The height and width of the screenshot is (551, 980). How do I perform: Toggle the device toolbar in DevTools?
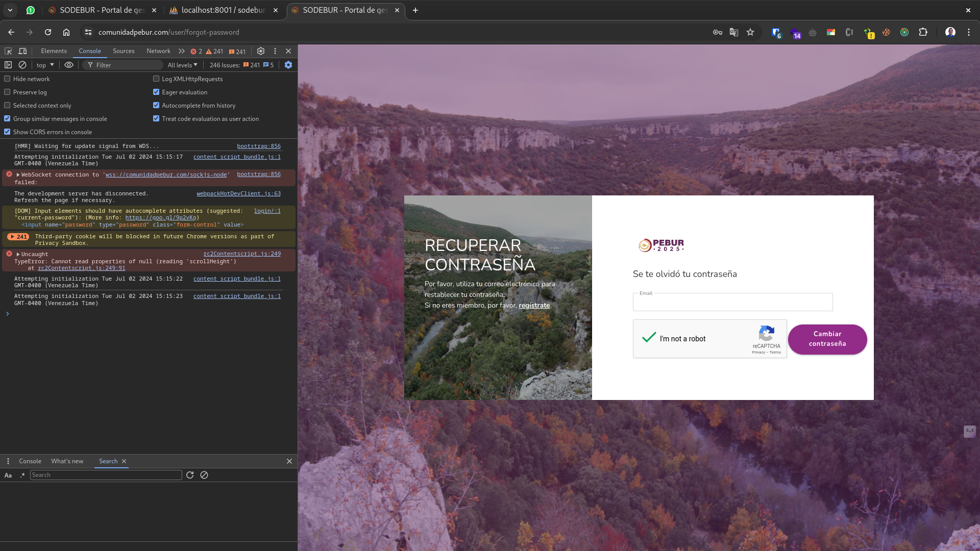coord(22,51)
